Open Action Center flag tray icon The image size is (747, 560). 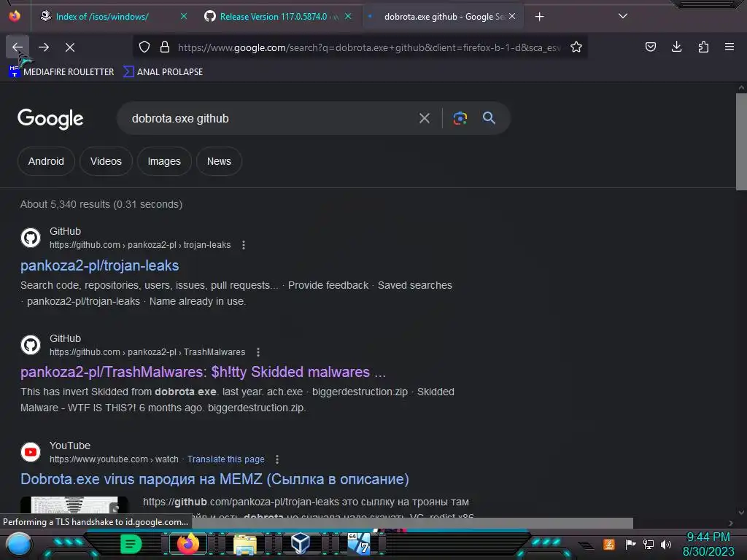coord(630,544)
